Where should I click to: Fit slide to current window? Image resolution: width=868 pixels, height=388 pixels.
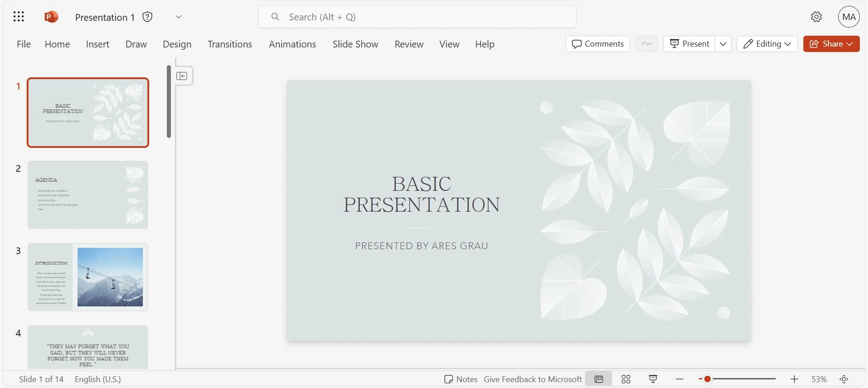click(x=844, y=379)
